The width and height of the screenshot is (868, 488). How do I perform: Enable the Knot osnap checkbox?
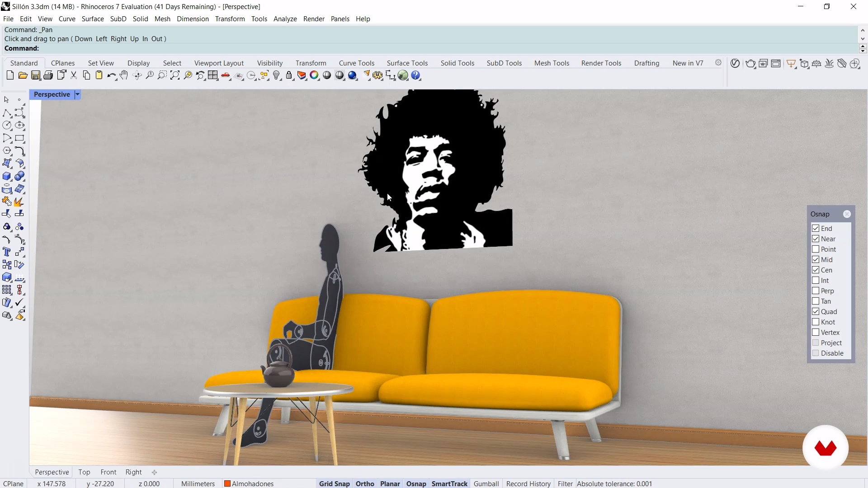[816, 322]
